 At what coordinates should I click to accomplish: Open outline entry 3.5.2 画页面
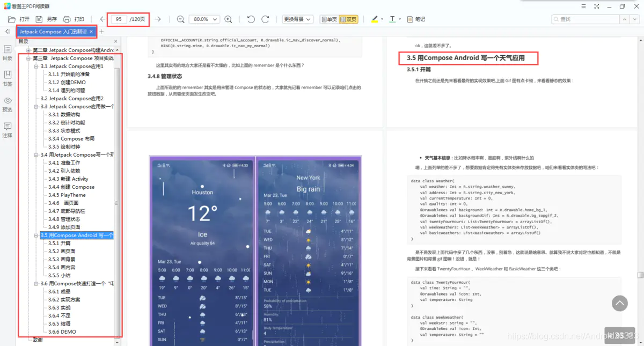click(x=62, y=251)
